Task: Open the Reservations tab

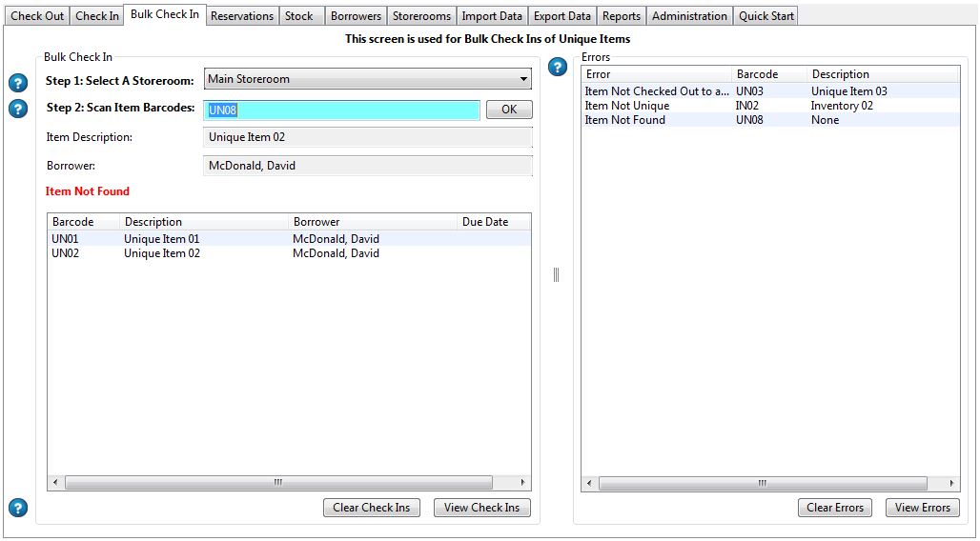Action: (x=242, y=15)
